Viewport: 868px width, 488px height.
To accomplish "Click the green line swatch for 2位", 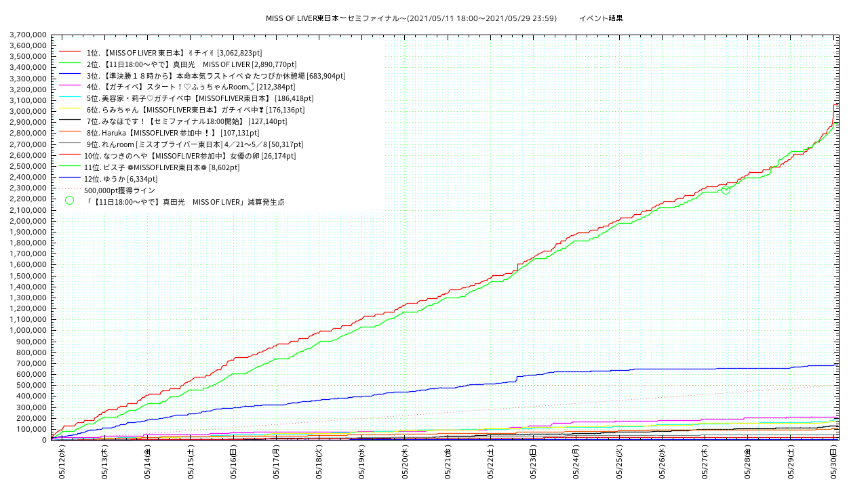I will pos(71,64).
